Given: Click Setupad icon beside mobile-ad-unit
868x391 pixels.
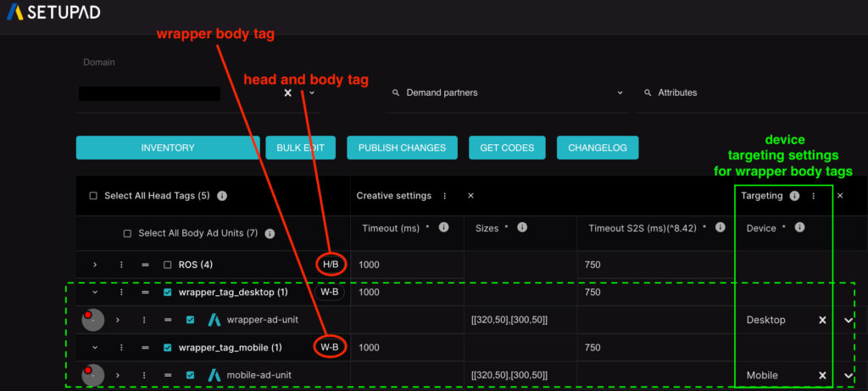Looking at the screenshot, I should pos(214,376).
